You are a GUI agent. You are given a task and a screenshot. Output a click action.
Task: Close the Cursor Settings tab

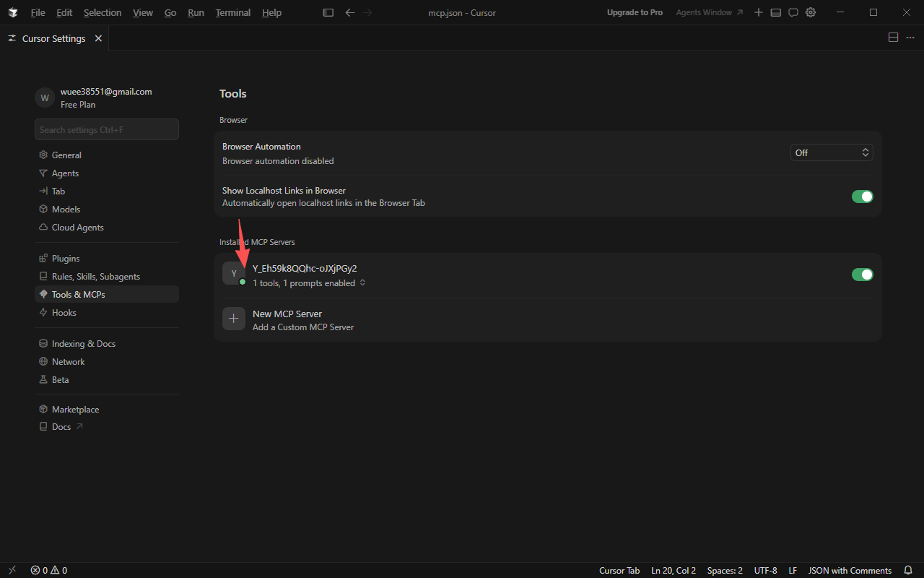tap(98, 38)
